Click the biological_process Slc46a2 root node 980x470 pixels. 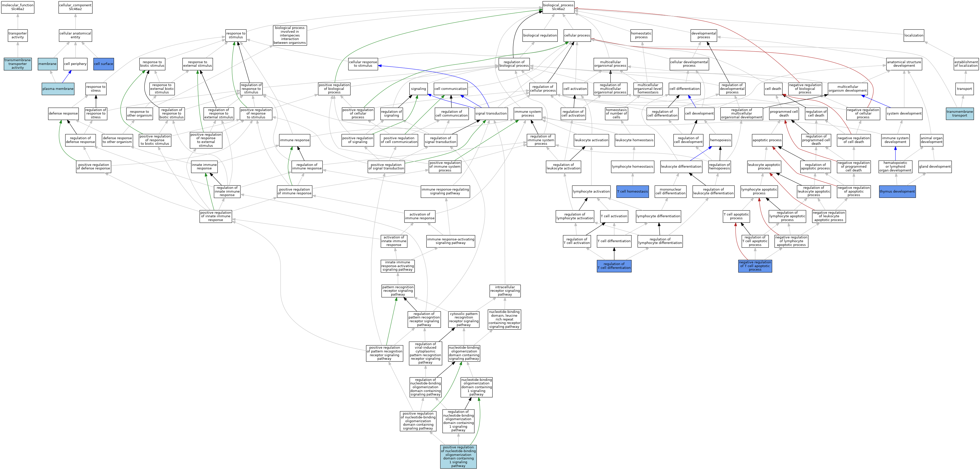(558, 7)
